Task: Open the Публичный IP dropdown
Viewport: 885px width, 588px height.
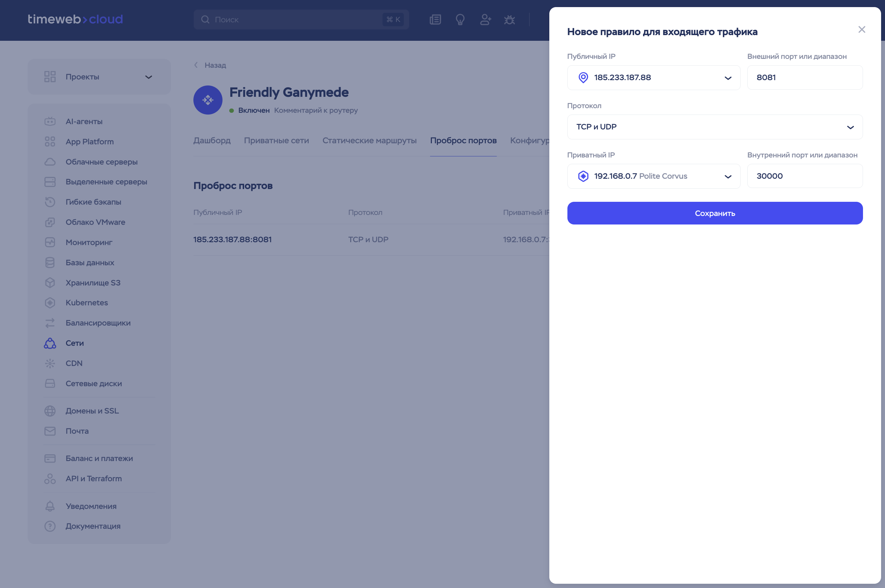Action: [x=653, y=78]
